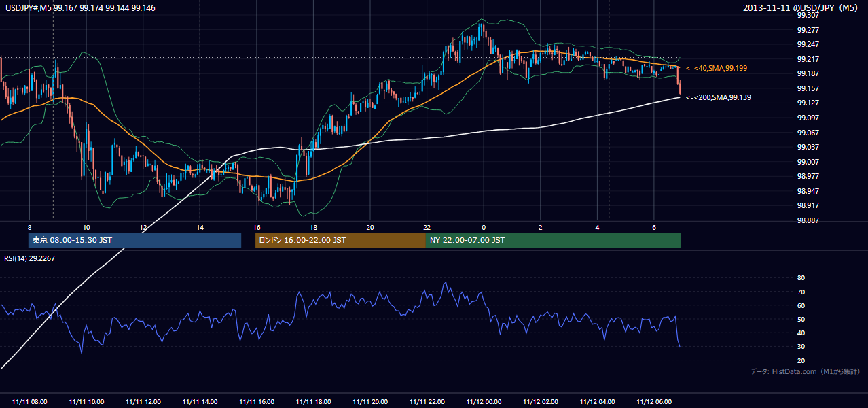Click price axis label 99.157
The image size is (868, 408).
807,88
